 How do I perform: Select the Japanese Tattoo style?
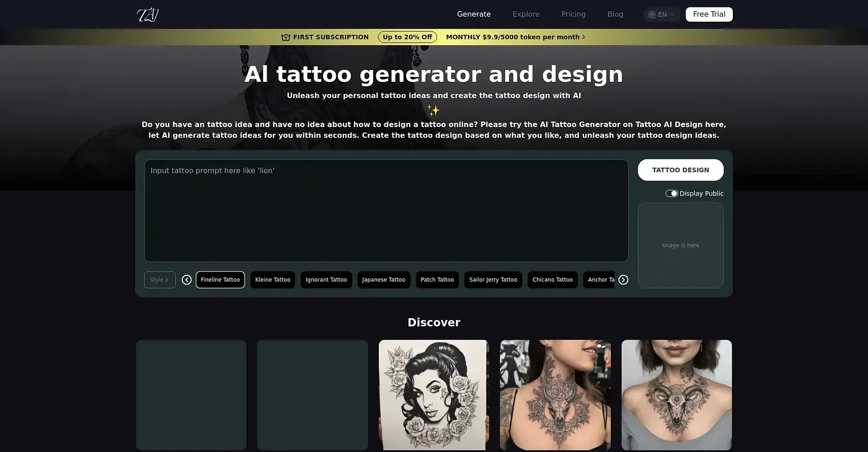[384, 280]
